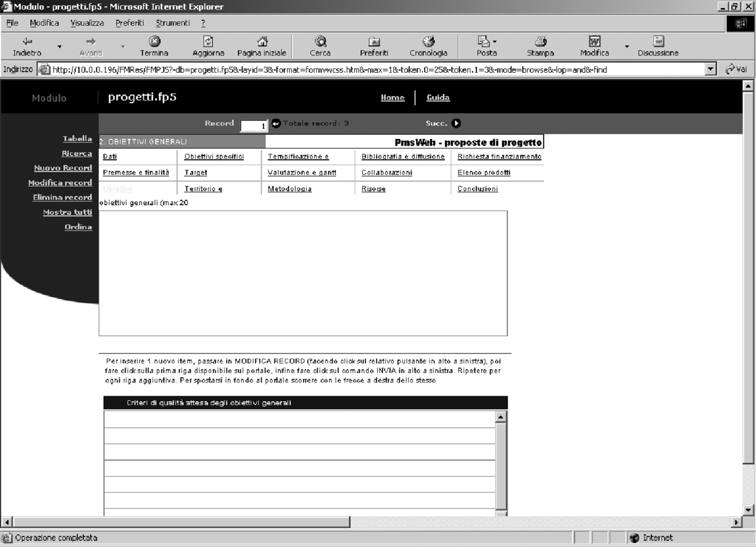
Task: Open the Elenco prodotti link
Action: [x=484, y=173]
